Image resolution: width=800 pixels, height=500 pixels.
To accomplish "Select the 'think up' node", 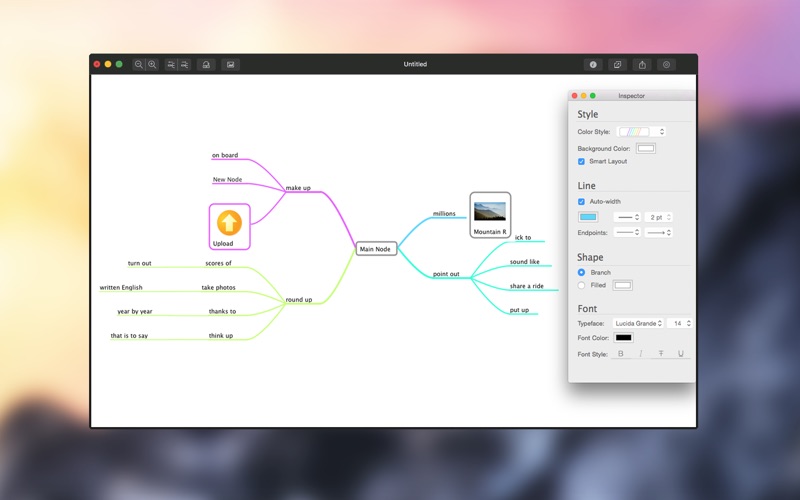I will 221,336.
